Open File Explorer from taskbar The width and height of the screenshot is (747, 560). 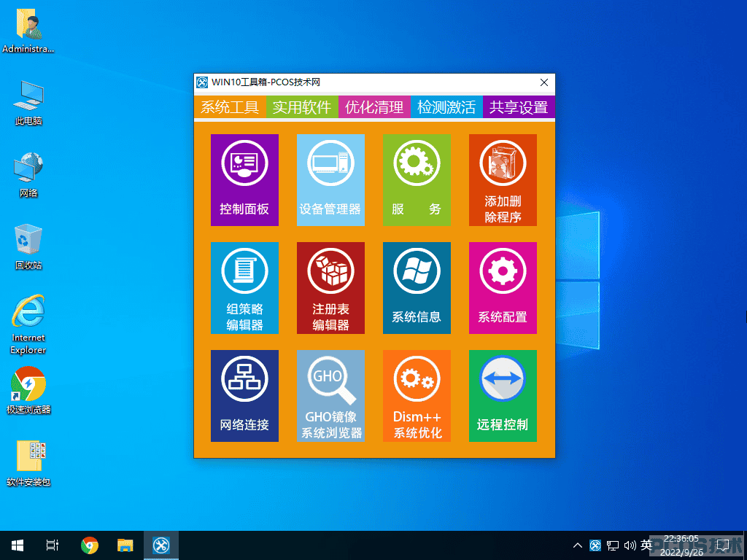[x=125, y=545]
